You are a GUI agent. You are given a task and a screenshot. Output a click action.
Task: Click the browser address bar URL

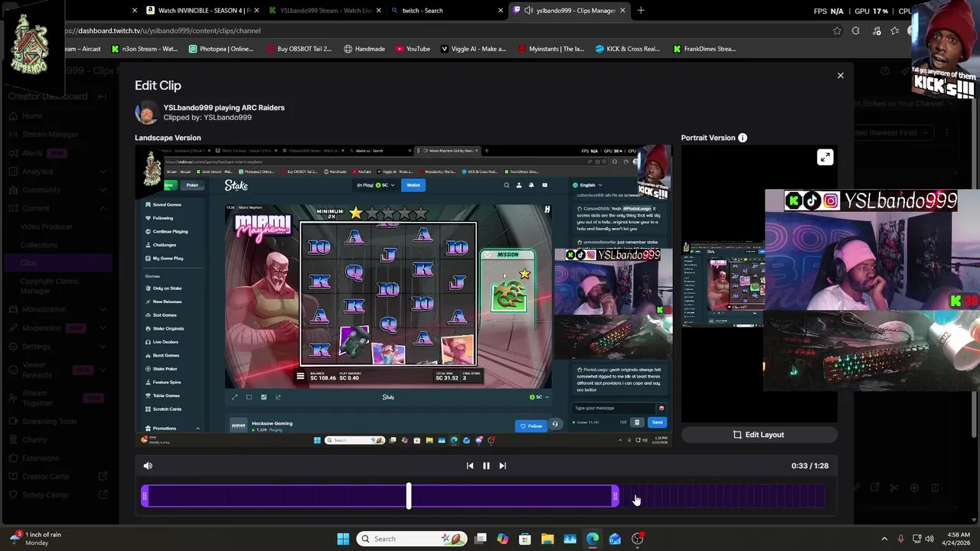pyautogui.click(x=162, y=31)
